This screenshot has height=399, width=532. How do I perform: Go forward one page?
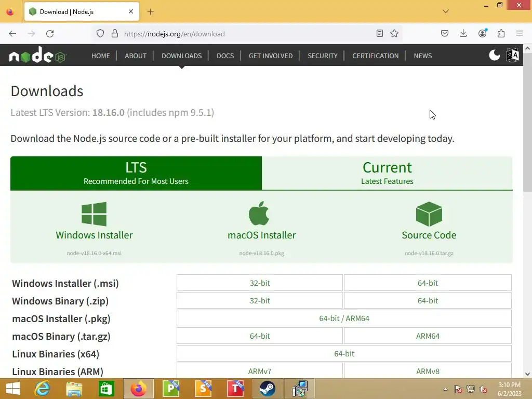(x=31, y=34)
